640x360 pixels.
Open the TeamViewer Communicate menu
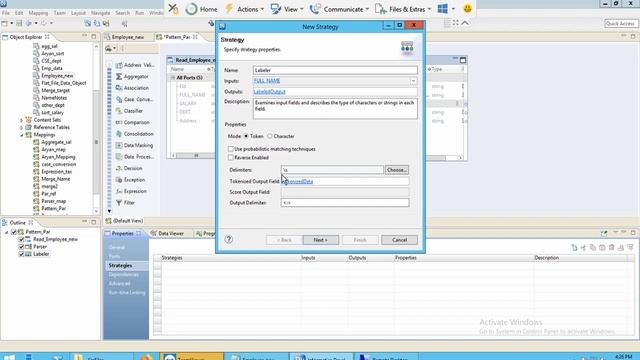339,9
